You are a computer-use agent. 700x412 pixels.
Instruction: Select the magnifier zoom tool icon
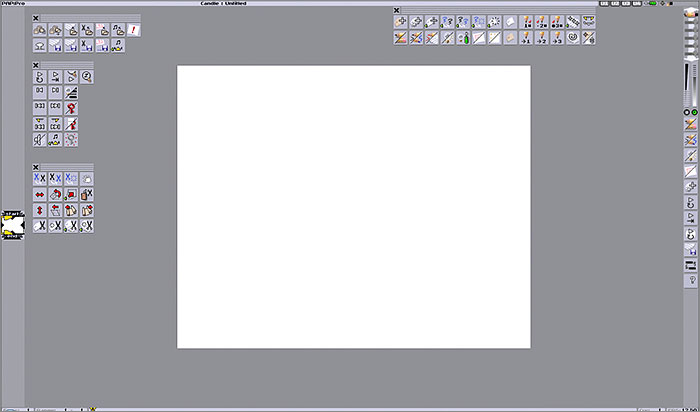(87, 76)
